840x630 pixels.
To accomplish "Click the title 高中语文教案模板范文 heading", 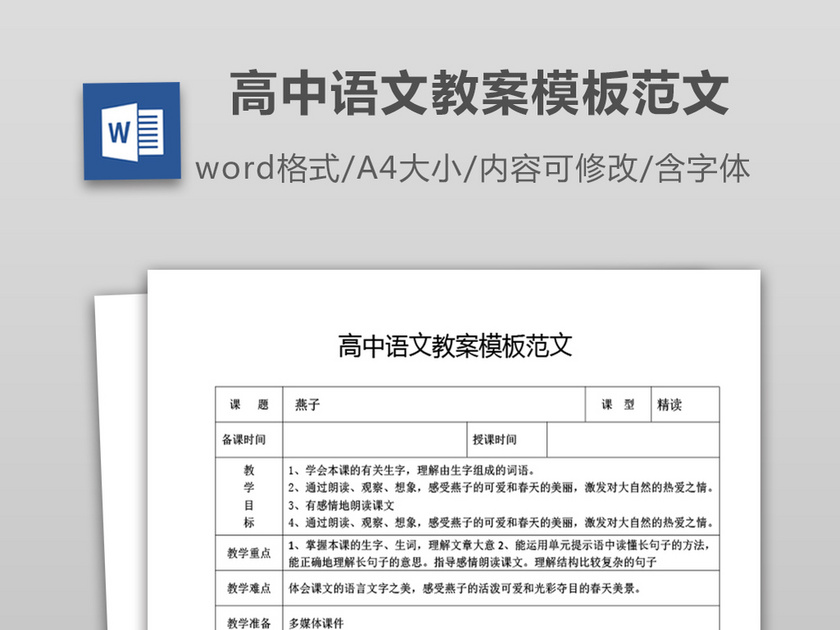I will pyautogui.click(x=478, y=92).
